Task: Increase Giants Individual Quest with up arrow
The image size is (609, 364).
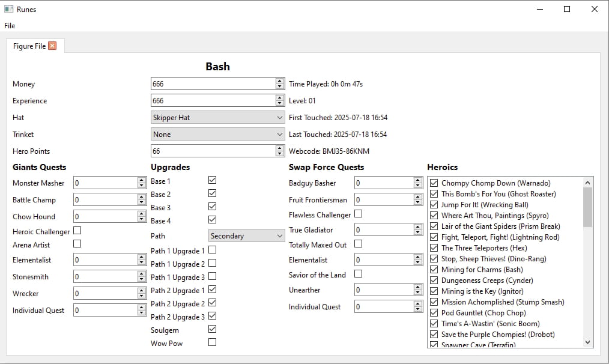Action: pyautogui.click(x=142, y=308)
